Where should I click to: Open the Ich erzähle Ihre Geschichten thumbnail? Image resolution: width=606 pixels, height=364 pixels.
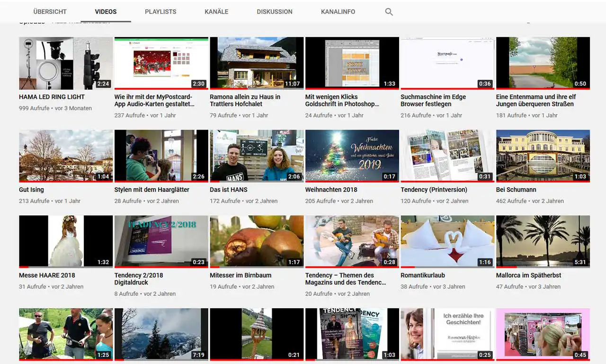(447, 335)
